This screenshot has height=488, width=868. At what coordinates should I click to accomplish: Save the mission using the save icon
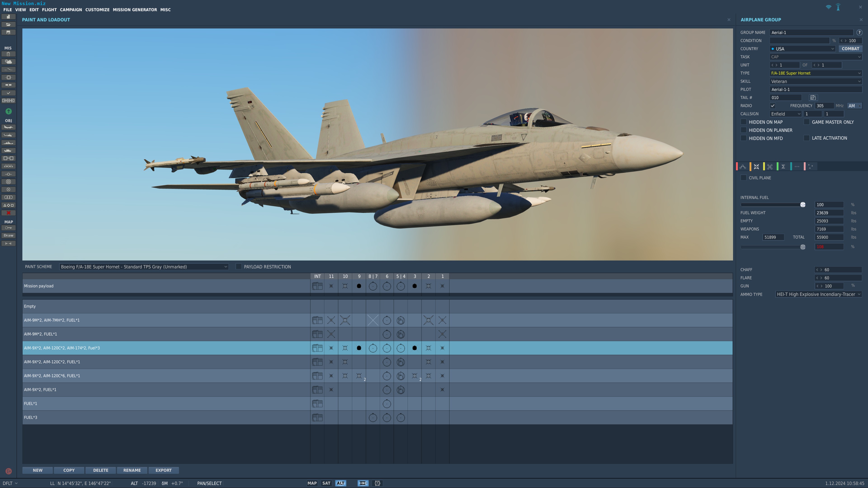pos(8,32)
